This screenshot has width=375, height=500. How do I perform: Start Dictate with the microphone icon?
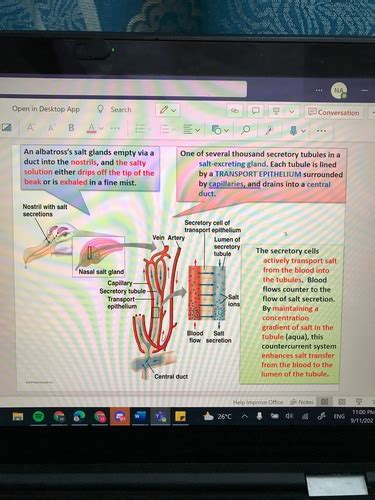tap(293, 131)
